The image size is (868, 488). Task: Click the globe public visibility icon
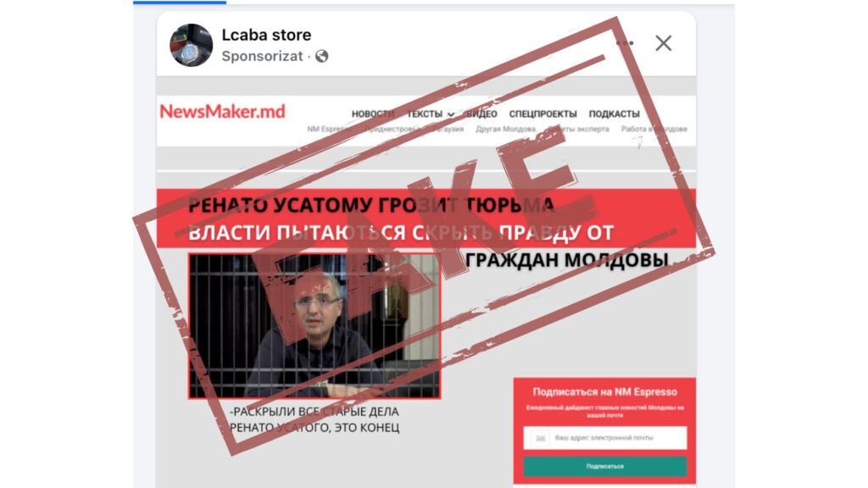click(321, 56)
